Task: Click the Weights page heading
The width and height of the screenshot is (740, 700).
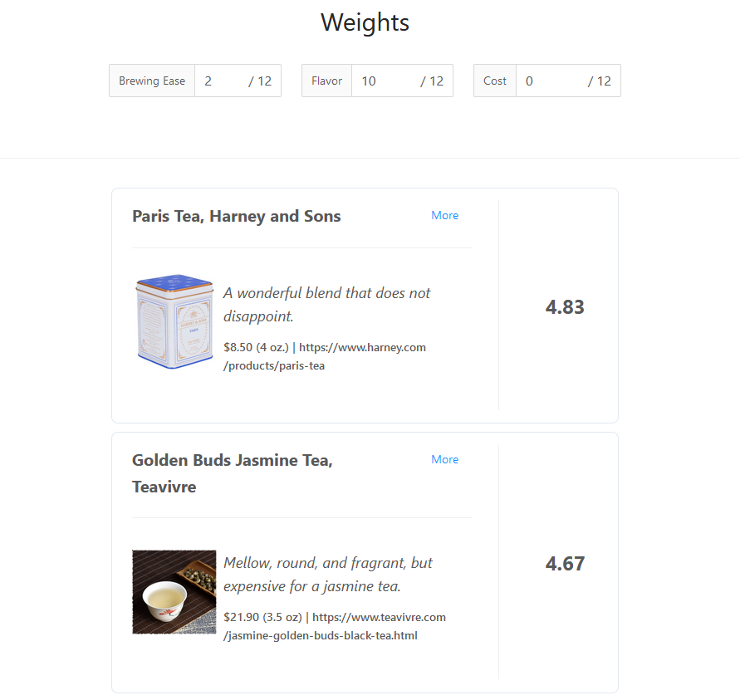Action: [x=365, y=22]
